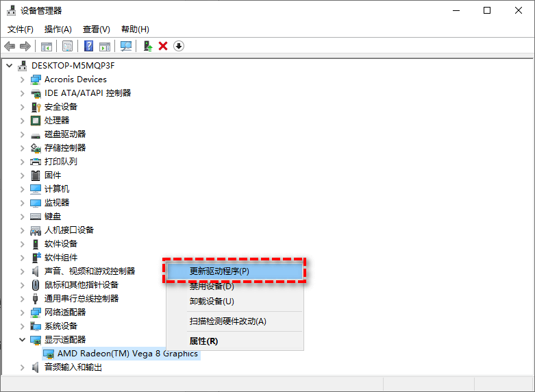The height and width of the screenshot is (392, 535).
Task: Click the blue Help icon in toolbar
Action: [x=88, y=46]
